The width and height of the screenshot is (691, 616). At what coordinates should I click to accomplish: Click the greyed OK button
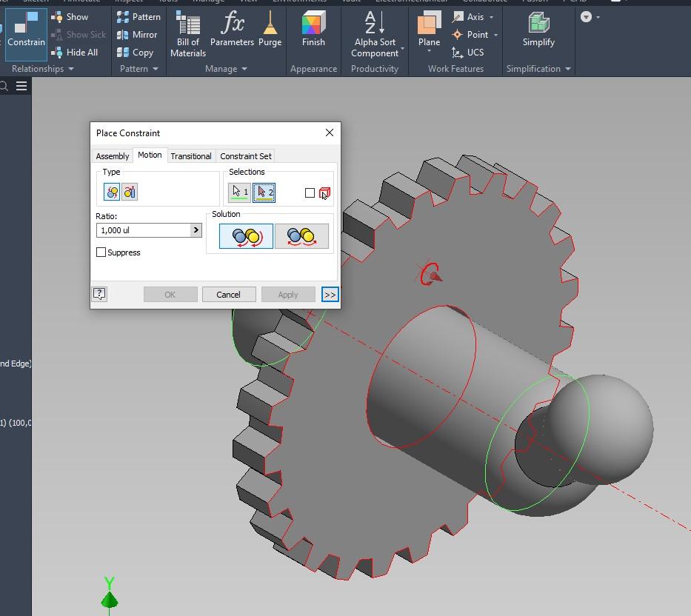pos(170,295)
